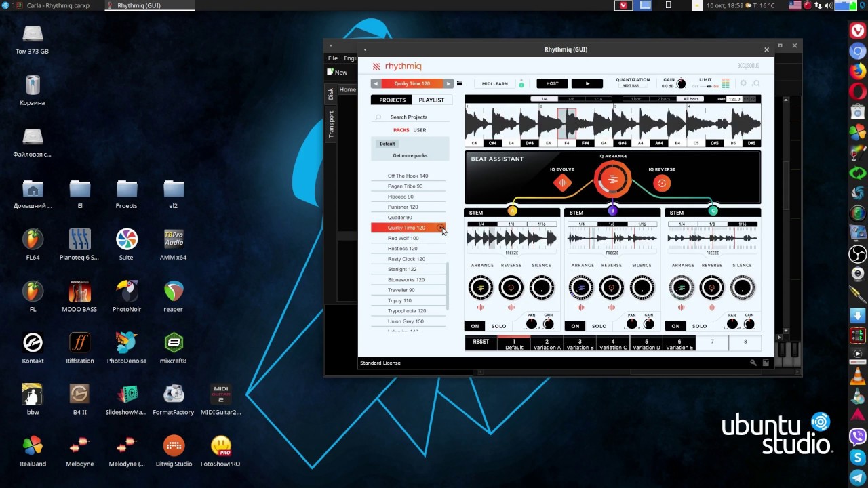Image resolution: width=868 pixels, height=488 pixels.
Task: Open the File menu in Carla
Action: (x=333, y=58)
